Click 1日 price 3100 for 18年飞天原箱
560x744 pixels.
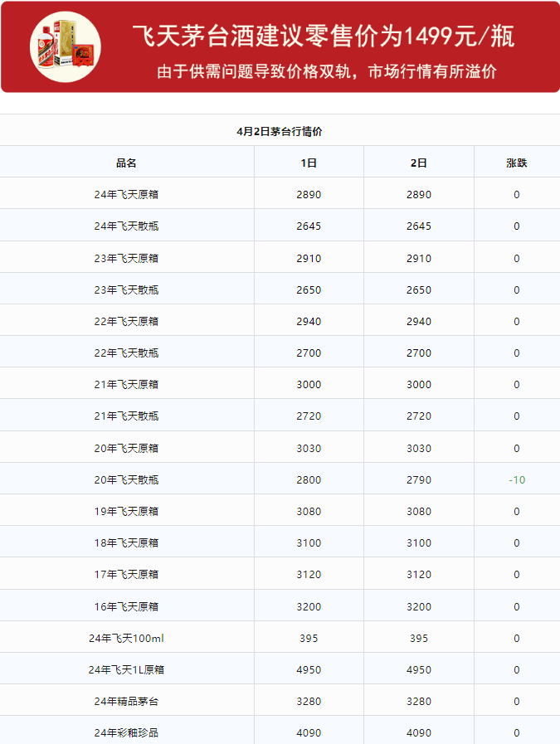pos(309,542)
